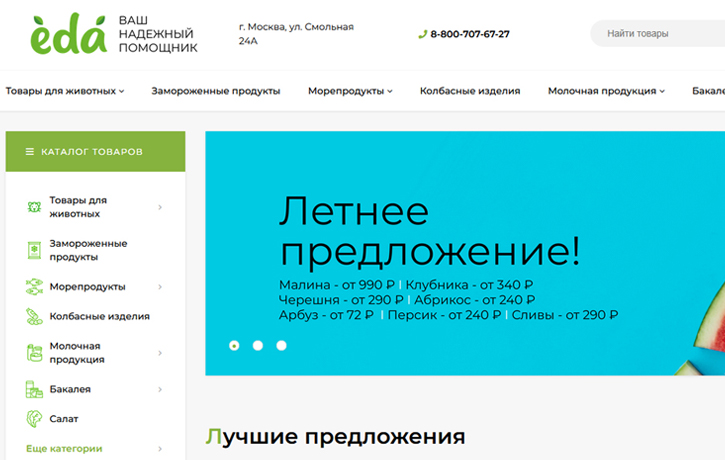The image size is (725, 460).
Task: Click the frozen products icon in sidebar
Action: pos(34,250)
